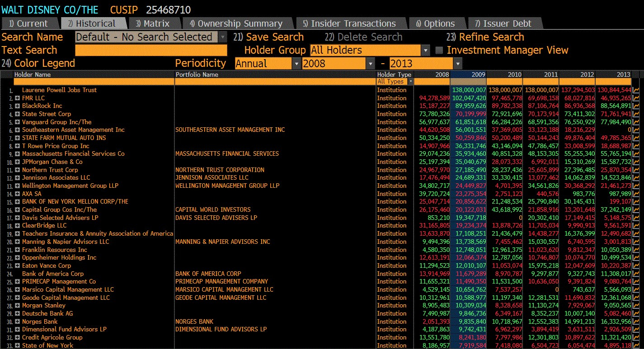Open chart icon for ClearBridge LLC row
The width and height of the screenshot is (644, 349).
click(636, 226)
